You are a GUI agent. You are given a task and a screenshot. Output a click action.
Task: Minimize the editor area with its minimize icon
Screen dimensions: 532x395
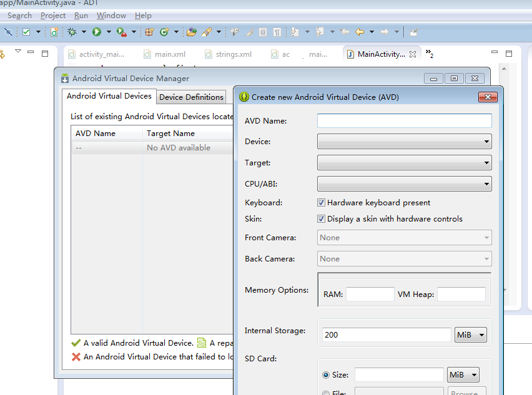click(495, 52)
